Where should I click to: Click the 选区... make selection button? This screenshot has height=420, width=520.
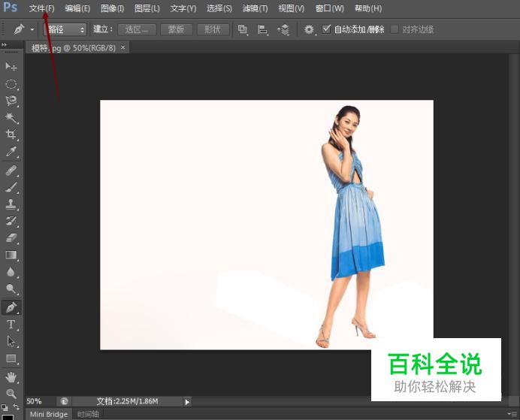tap(137, 29)
